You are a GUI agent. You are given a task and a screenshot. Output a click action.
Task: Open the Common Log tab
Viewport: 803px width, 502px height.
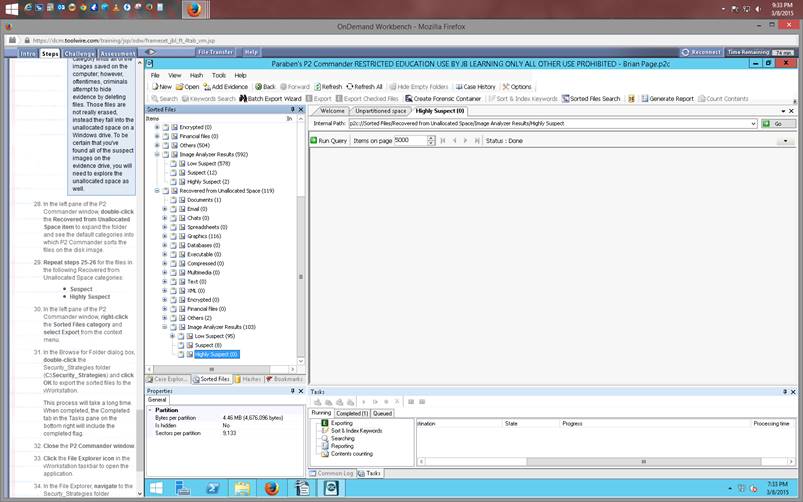pos(331,473)
